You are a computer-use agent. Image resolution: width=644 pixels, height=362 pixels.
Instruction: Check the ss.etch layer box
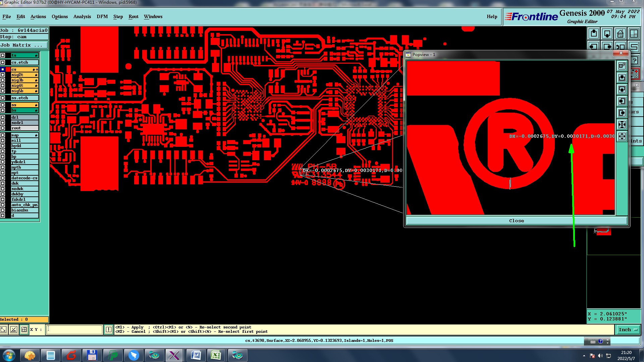pyautogui.click(x=3, y=98)
